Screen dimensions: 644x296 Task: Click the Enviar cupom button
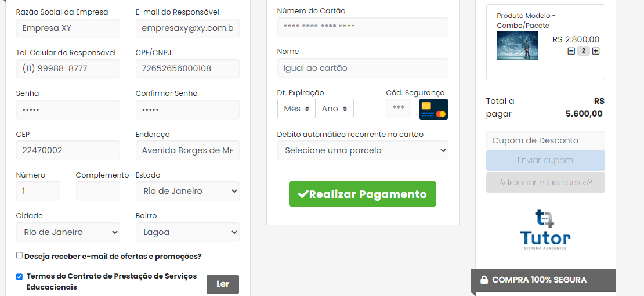(545, 160)
